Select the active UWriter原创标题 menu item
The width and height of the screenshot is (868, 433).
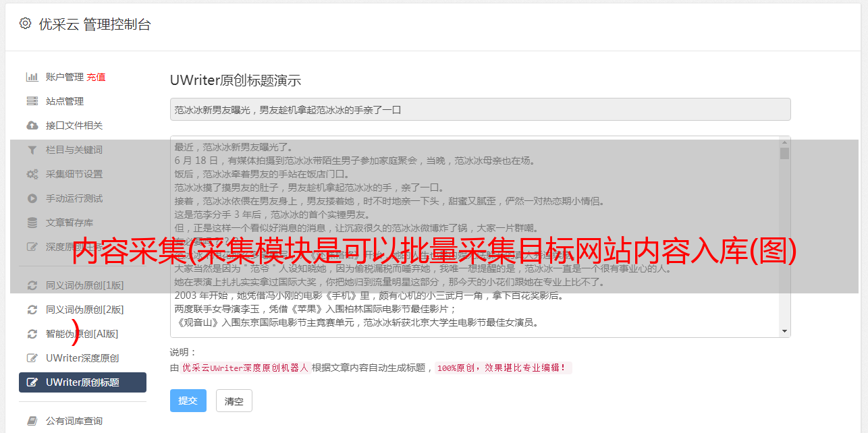[x=82, y=382]
